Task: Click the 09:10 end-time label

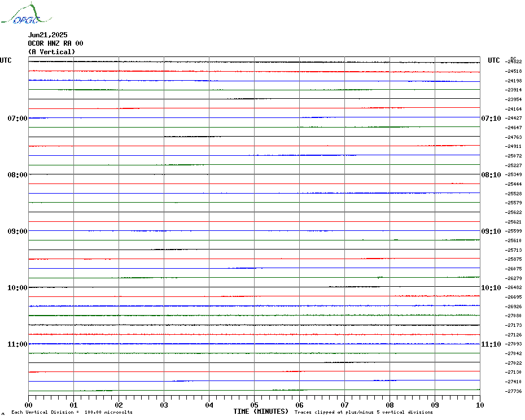Action: (491, 231)
